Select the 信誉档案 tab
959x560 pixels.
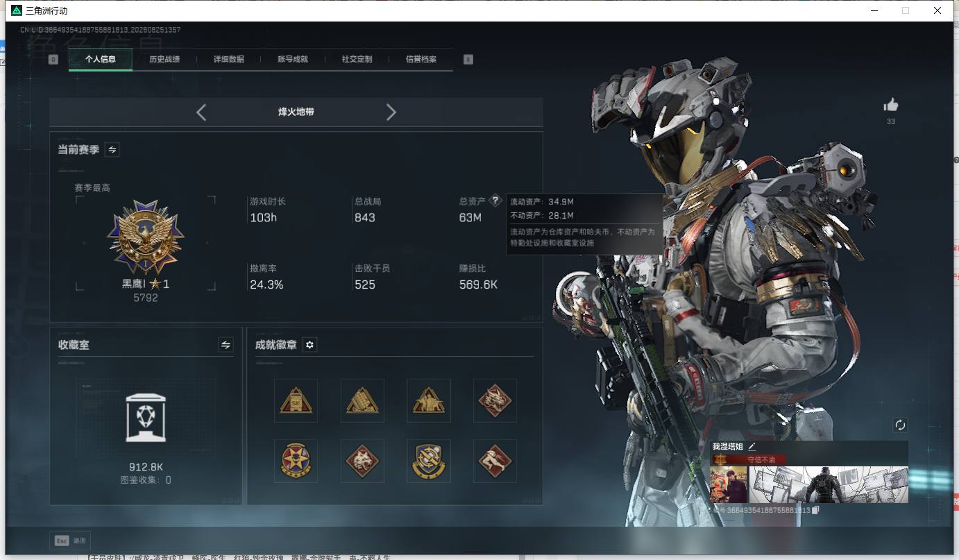tap(421, 60)
